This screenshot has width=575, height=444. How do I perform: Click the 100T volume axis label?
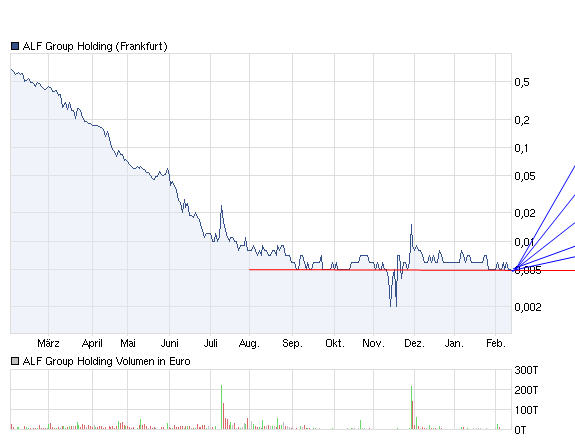pos(526,410)
